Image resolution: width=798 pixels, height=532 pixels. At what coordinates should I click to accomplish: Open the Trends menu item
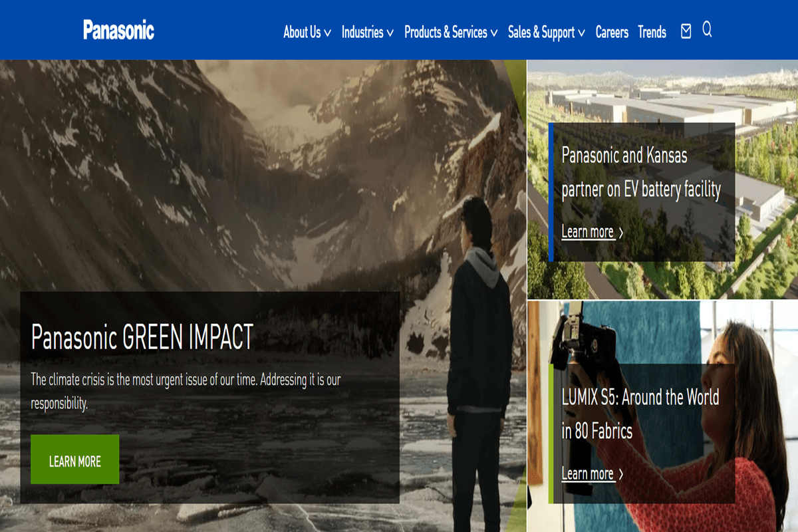652,32
